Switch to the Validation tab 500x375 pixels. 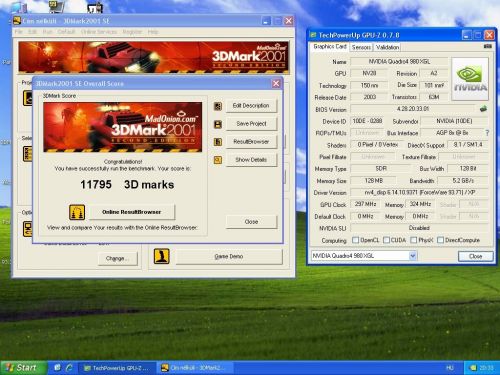(387, 47)
